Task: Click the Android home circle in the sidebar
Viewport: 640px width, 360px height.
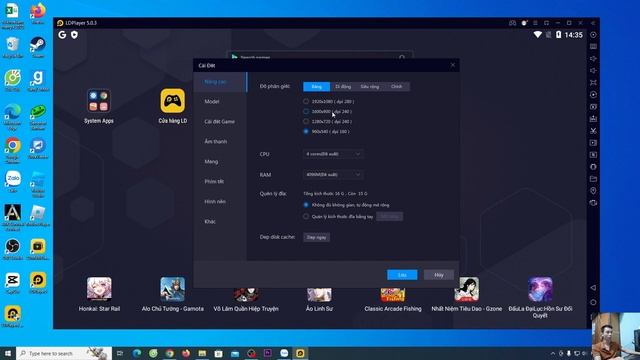Action: point(593,302)
